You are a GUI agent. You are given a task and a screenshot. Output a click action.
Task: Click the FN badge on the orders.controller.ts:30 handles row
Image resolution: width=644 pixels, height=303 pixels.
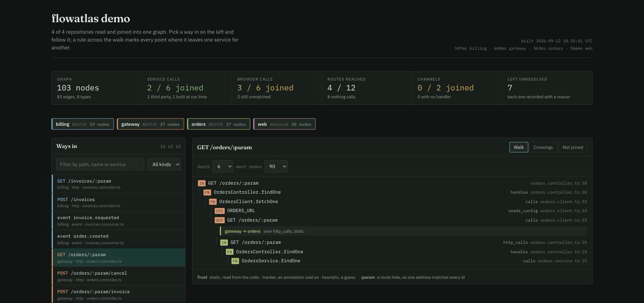point(207,192)
